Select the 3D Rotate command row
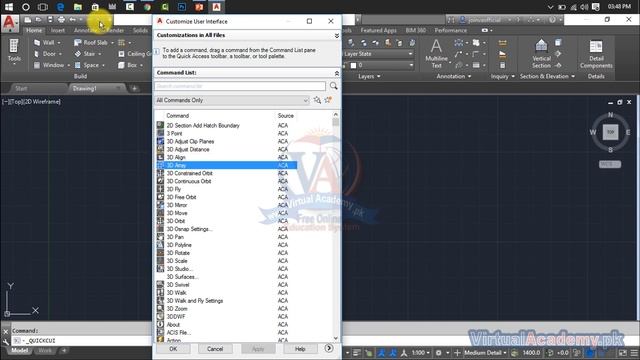640x360 pixels. 227,253
